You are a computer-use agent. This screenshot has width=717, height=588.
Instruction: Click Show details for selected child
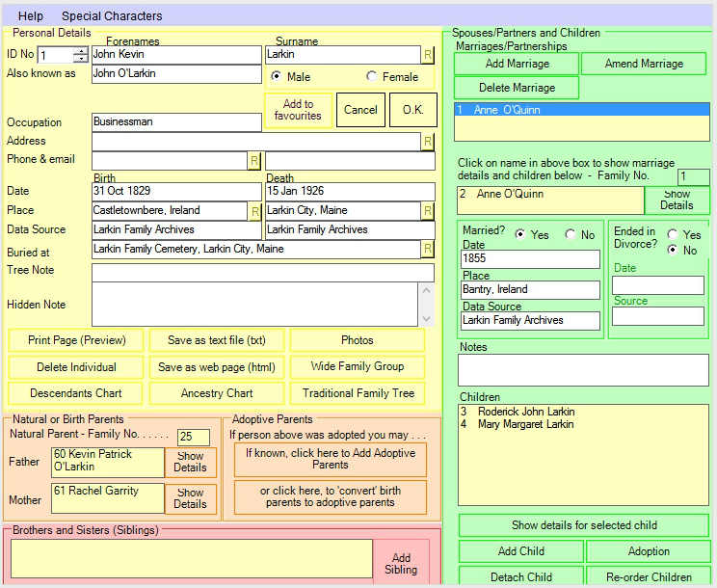(584, 525)
